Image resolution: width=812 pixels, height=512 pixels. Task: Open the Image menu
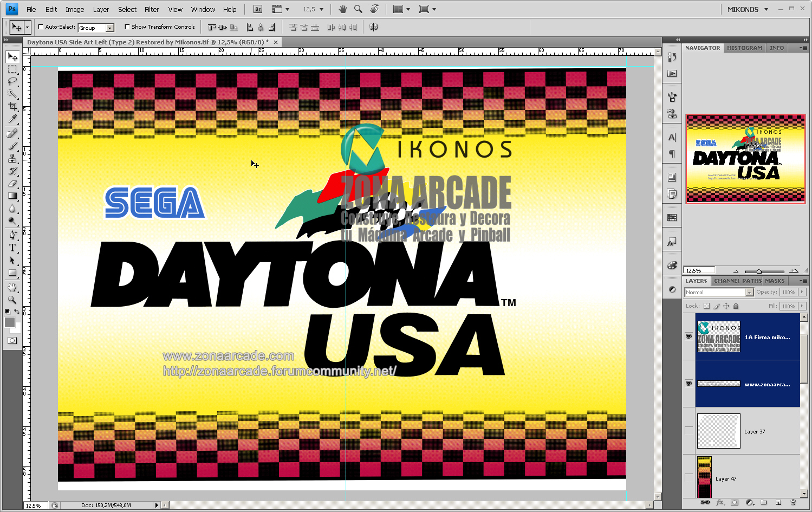(x=75, y=9)
